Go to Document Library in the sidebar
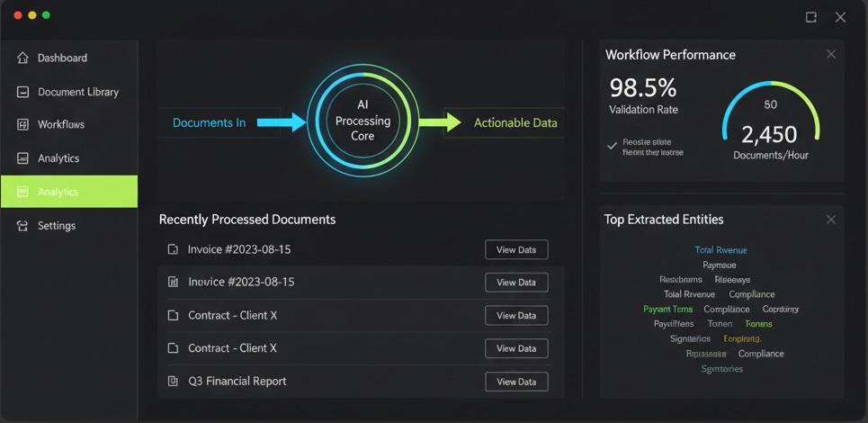 tap(77, 92)
